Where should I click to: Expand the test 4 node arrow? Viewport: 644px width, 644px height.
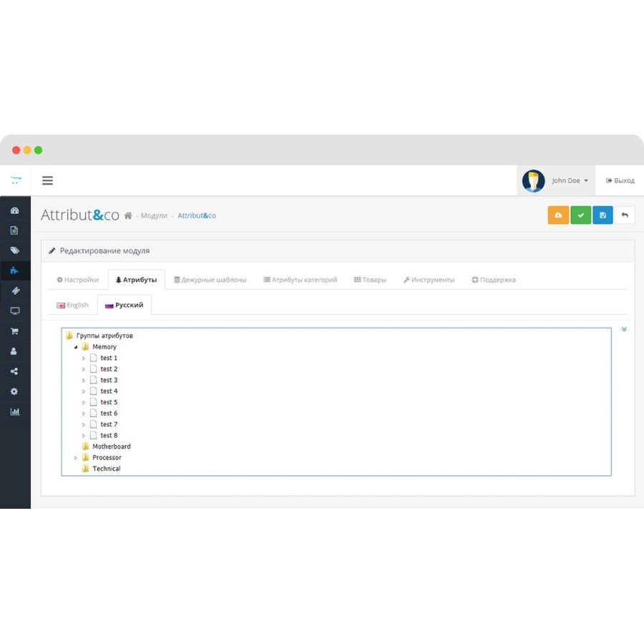pos(84,391)
